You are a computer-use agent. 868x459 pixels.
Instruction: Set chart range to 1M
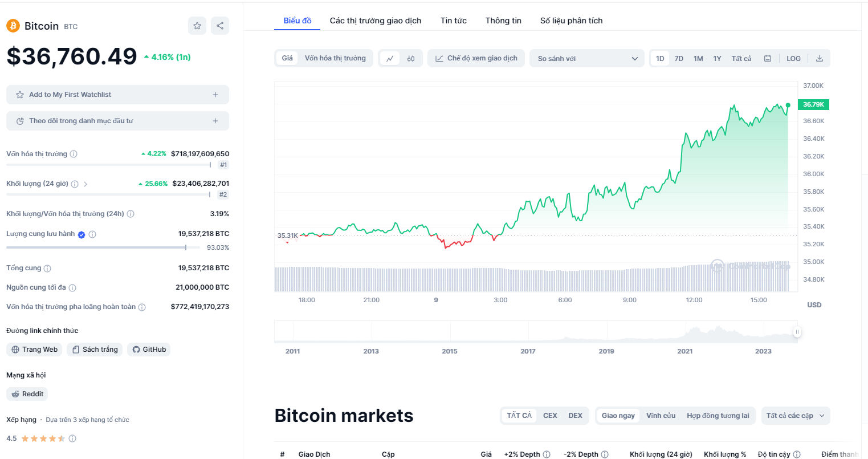click(x=698, y=58)
